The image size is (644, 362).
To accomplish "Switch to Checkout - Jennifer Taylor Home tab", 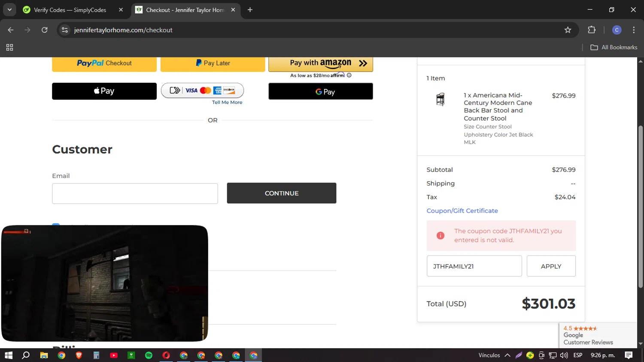I will [185, 9].
